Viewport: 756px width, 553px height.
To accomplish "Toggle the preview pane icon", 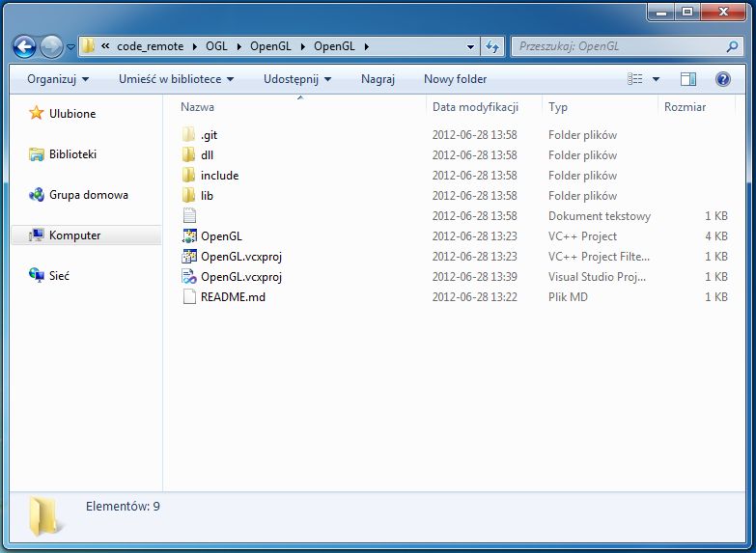I will 688,79.
